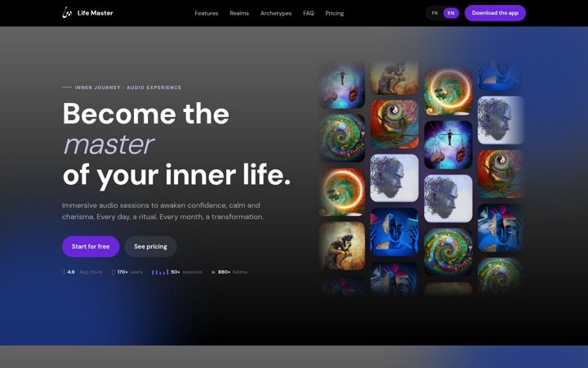The height and width of the screenshot is (368, 588).
Task: Click the 880+ listens stat text
Action: (x=233, y=272)
